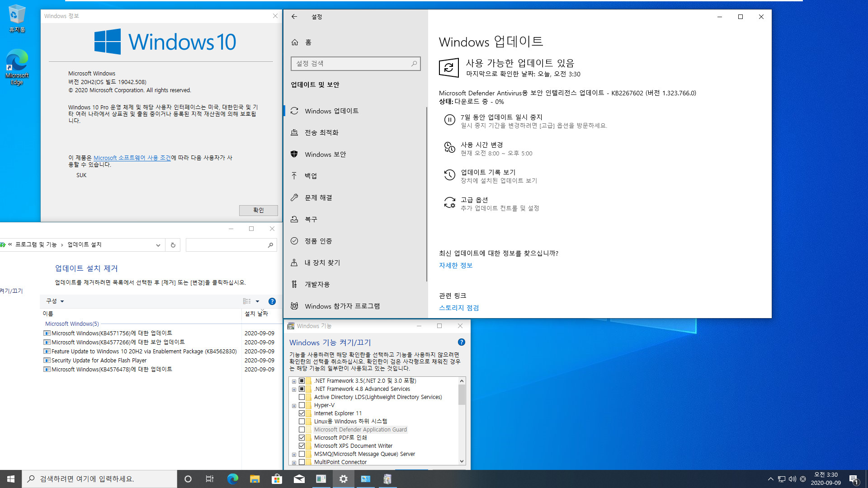Screen dimensions: 868x488
Task: Go to Settings home icon
Action: pos(295,42)
